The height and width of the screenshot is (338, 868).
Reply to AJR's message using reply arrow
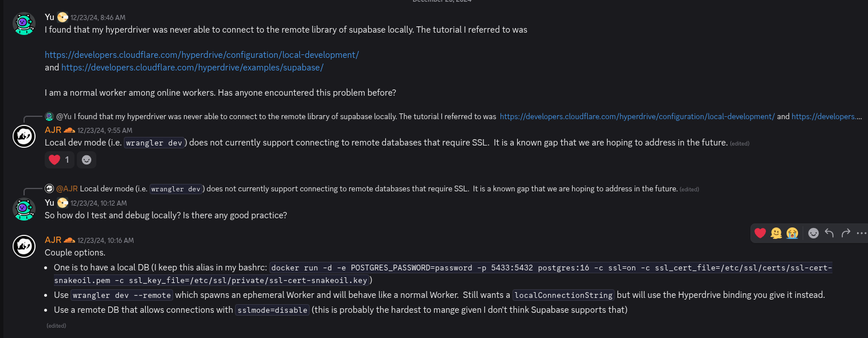(829, 233)
